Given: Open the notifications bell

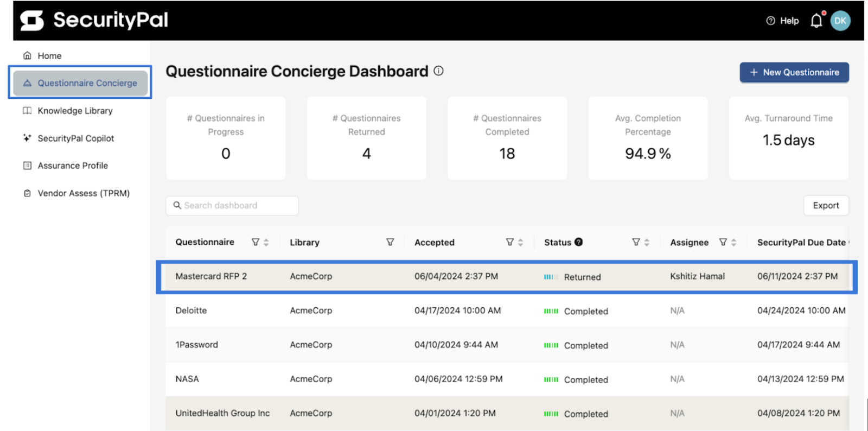Looking at the screenshot, I should pyautogui.click(x=816, y=21).
